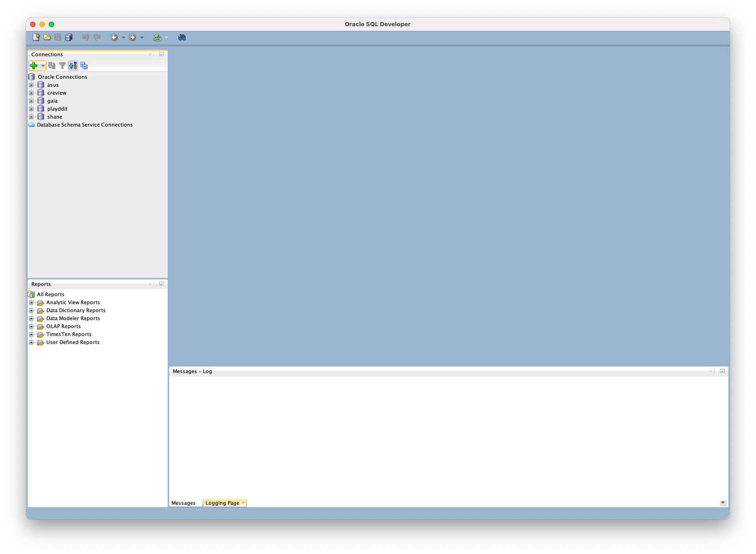756x554 pixels.
Task: Expand Data Dictionary Reports folder
Action: click(31, 310)
